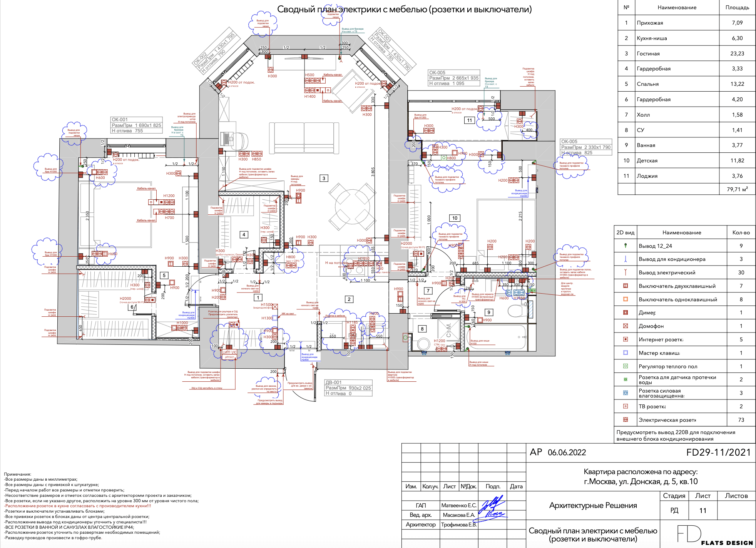Select the 'Детская' room name
Viewport: 756px width, 548px height.
647,160
